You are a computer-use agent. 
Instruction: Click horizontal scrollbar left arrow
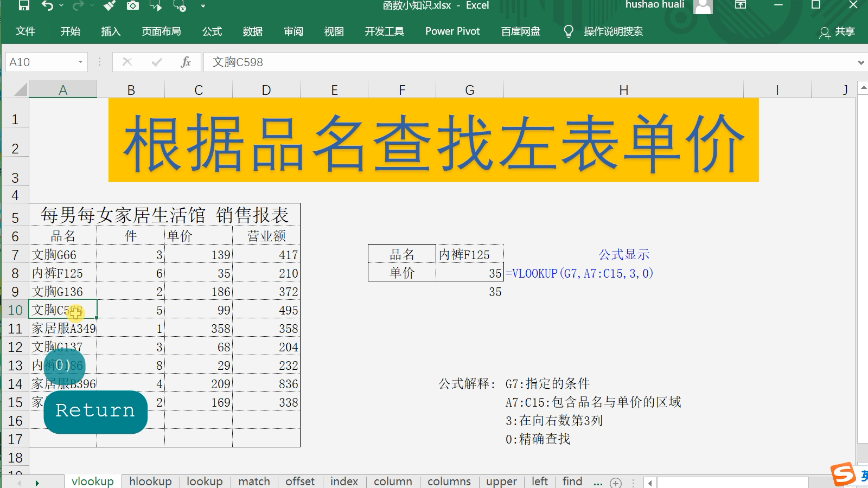[x=650, y=483]
